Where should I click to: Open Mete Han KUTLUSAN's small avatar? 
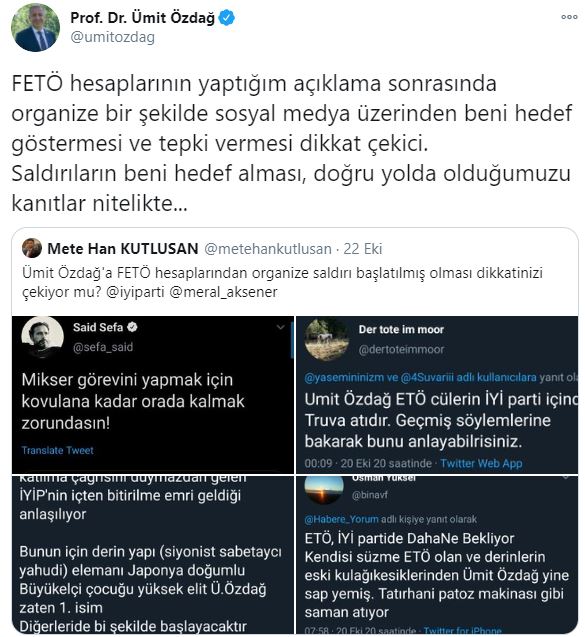(32, 248)
